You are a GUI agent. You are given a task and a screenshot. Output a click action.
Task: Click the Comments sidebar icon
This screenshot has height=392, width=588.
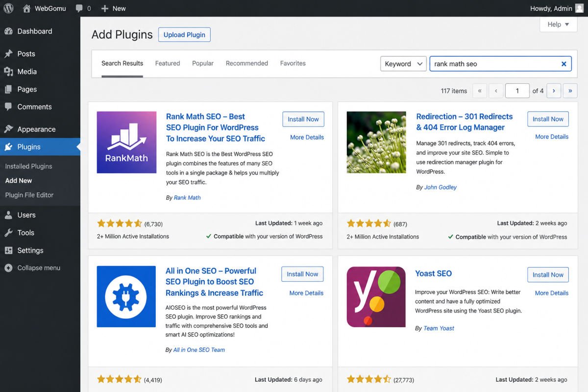pyautogui.click(x=8, y=107)
